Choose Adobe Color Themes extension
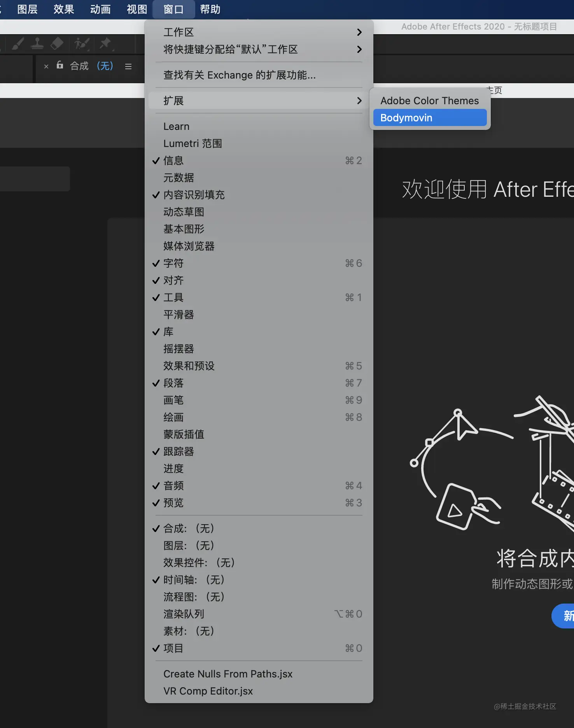Screen dimensions: 574x728 pos(430,101)
